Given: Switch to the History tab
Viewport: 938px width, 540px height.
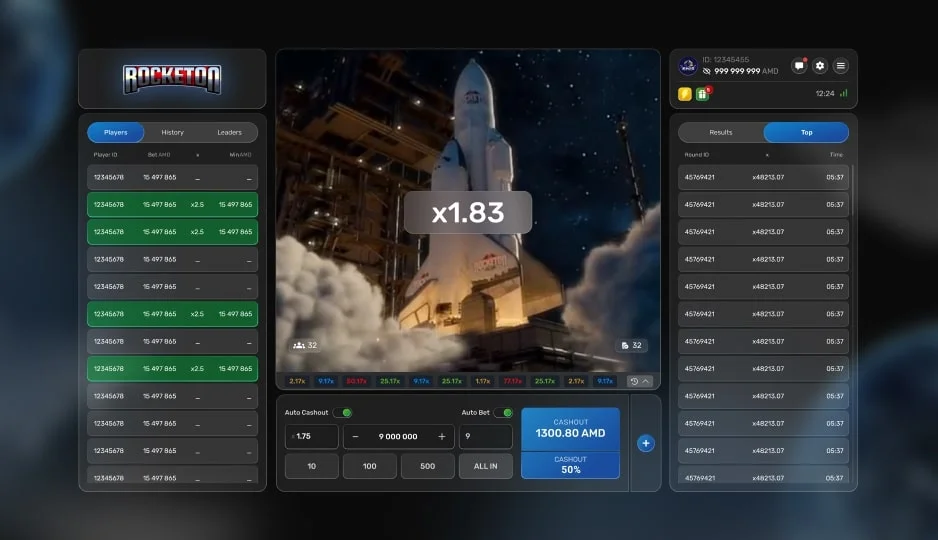Looking at the screenshot, I should pos(172,132).
